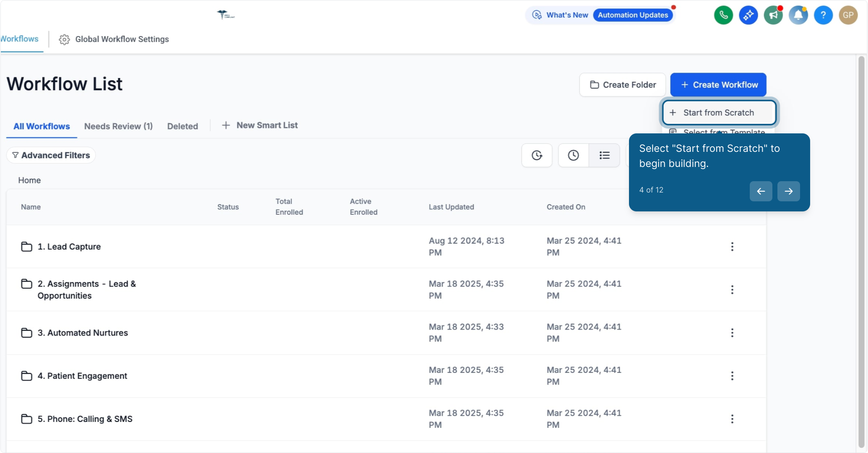Open the blue AI sparkle assistant icon
This screenshot has height=453, width=868.
(x=748, y=15)
